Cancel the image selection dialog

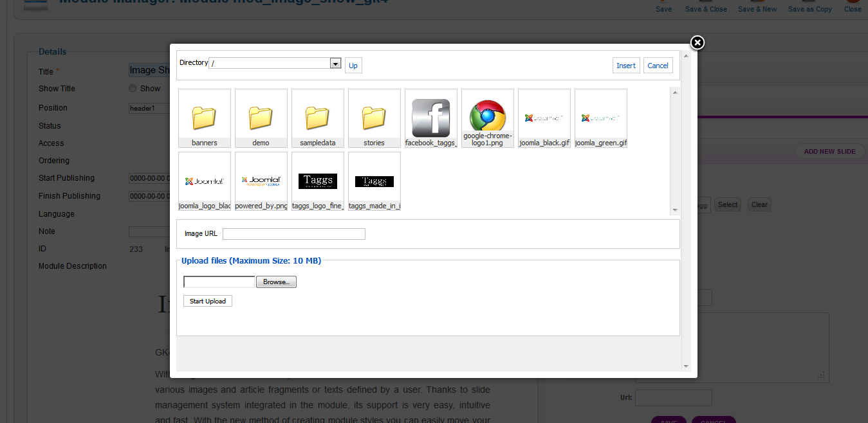point(658,66)
